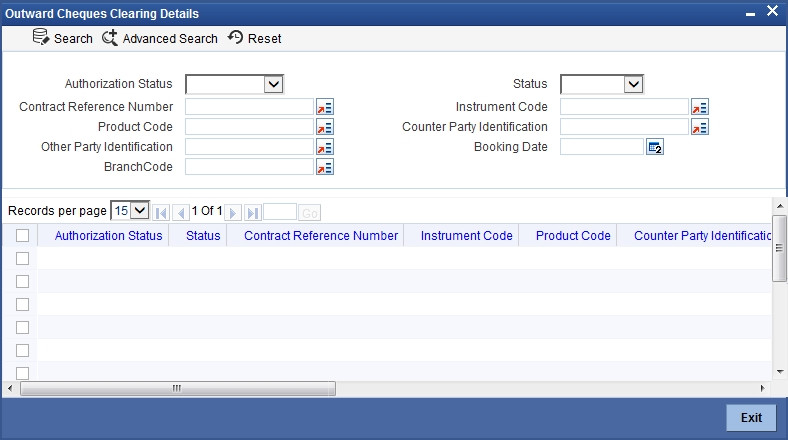Click the Reset text button
The height and width of the screenshot is (440, 788).
click(264, 39)
